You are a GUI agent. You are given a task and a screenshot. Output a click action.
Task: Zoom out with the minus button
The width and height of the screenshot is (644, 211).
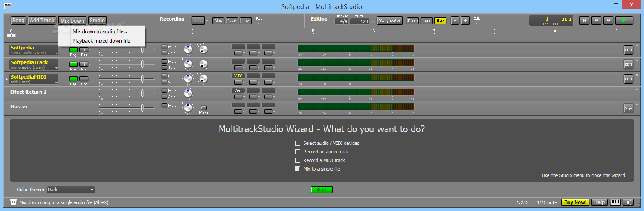[455, 21]
